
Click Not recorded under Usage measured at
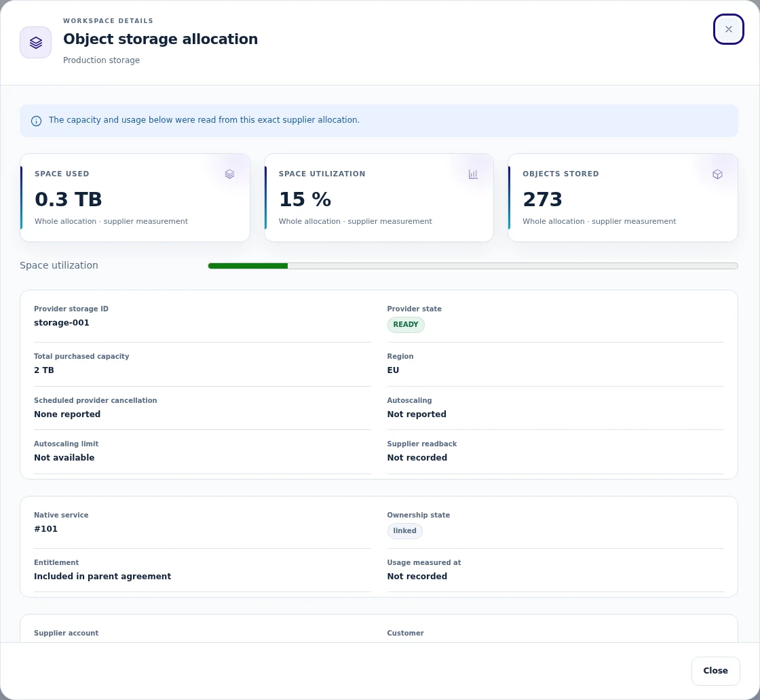pyautogui.click(x=417, y=577)
